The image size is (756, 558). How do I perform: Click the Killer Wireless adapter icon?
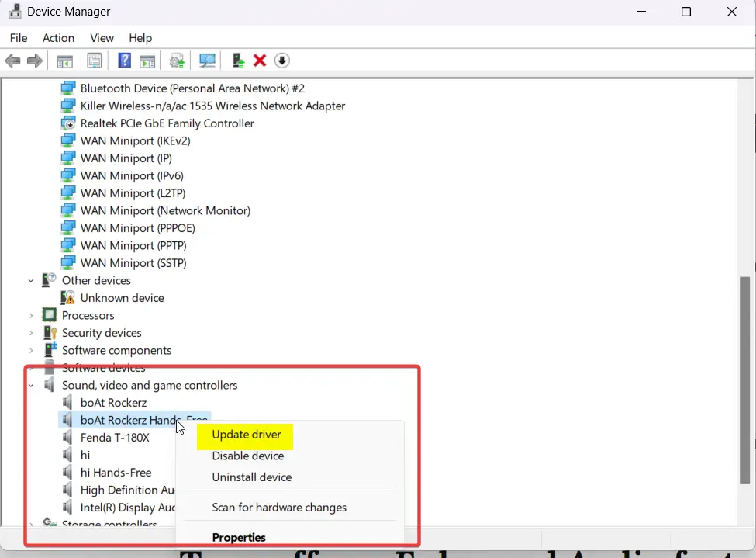(x=68, y=106)
